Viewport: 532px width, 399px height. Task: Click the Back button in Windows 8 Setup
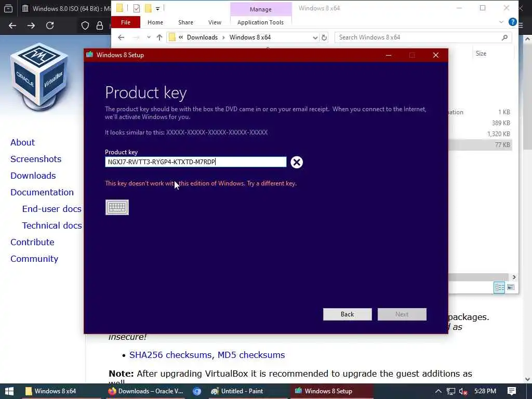[x=348, y=314]
